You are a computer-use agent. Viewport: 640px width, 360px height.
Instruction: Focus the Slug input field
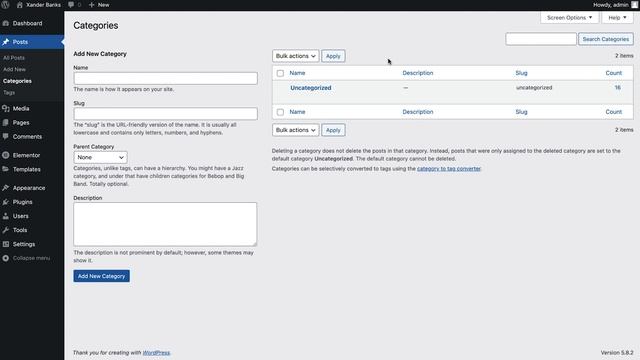[165, 114]
